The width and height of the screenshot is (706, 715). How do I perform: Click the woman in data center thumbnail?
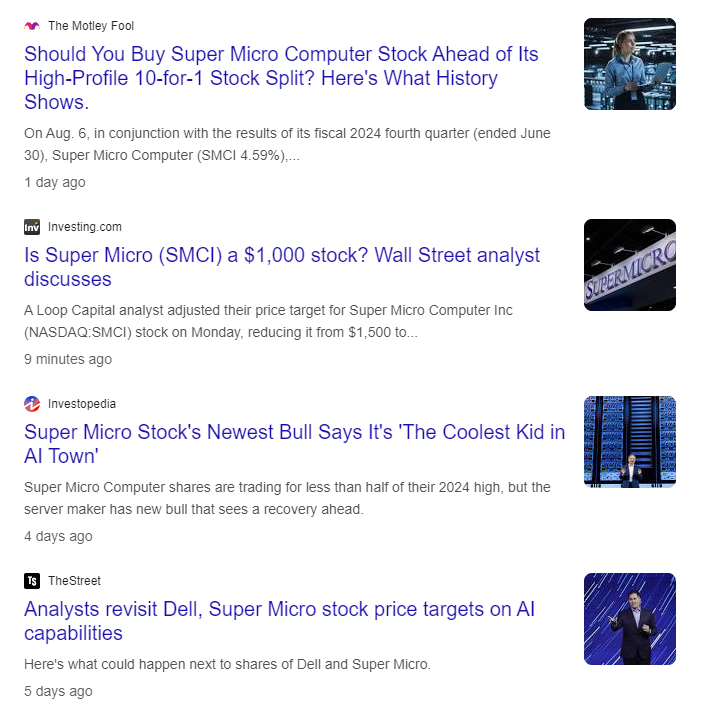pos(630,64)
